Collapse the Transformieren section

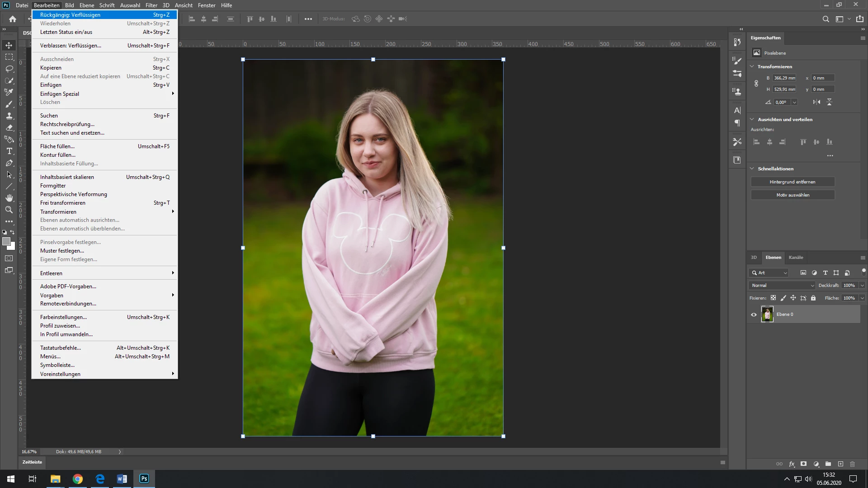(x=752, y=66)
